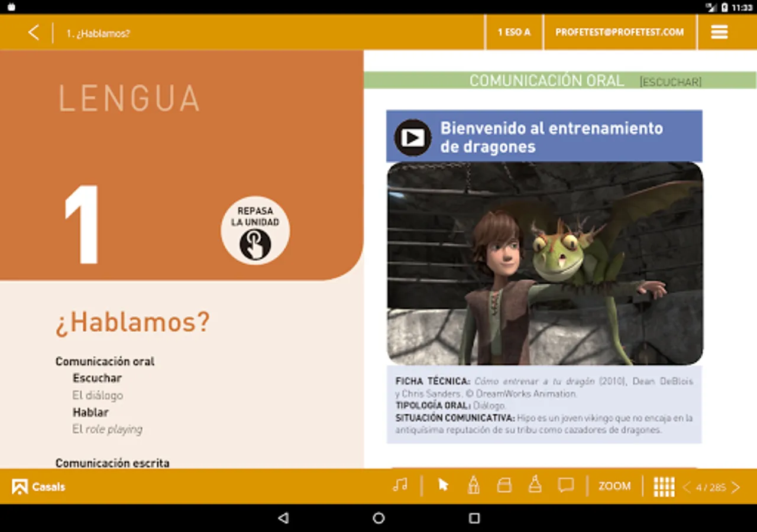Open the hamburger menu
757x532 pixels.
[719, 33]
